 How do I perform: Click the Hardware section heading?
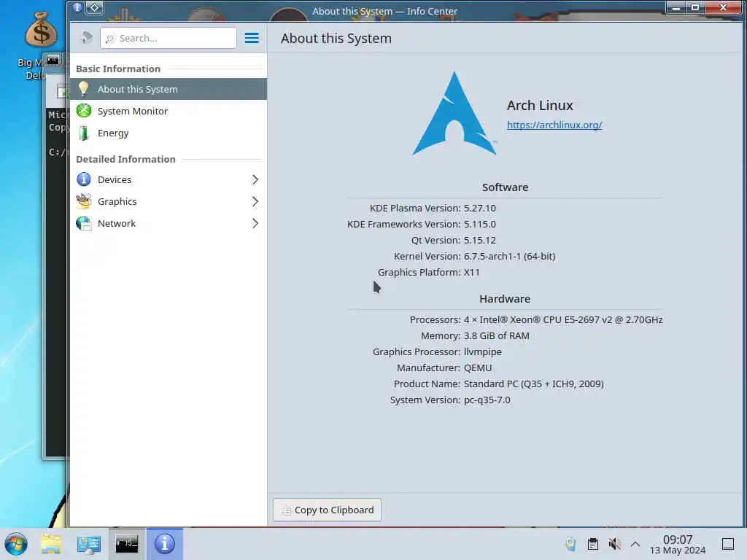coord(505,298)
